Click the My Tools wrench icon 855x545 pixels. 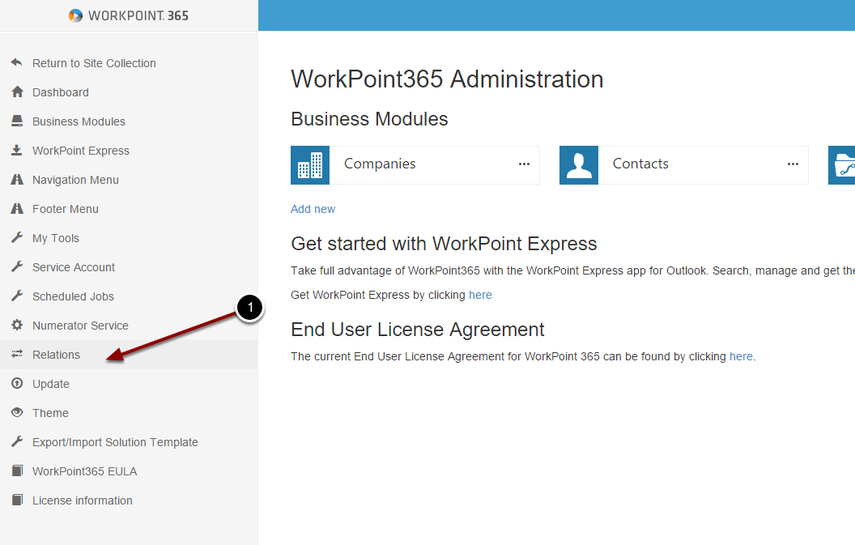[17, 237]
